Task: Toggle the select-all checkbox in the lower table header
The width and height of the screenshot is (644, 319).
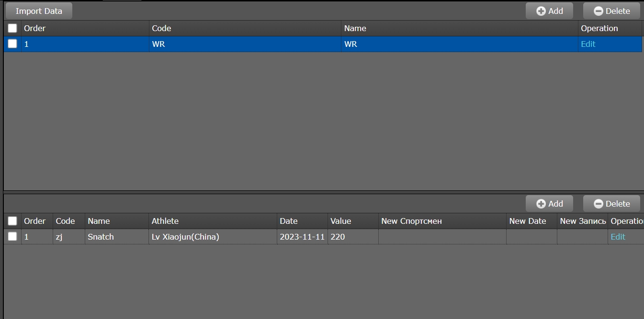Action: [x=12, y=221]
